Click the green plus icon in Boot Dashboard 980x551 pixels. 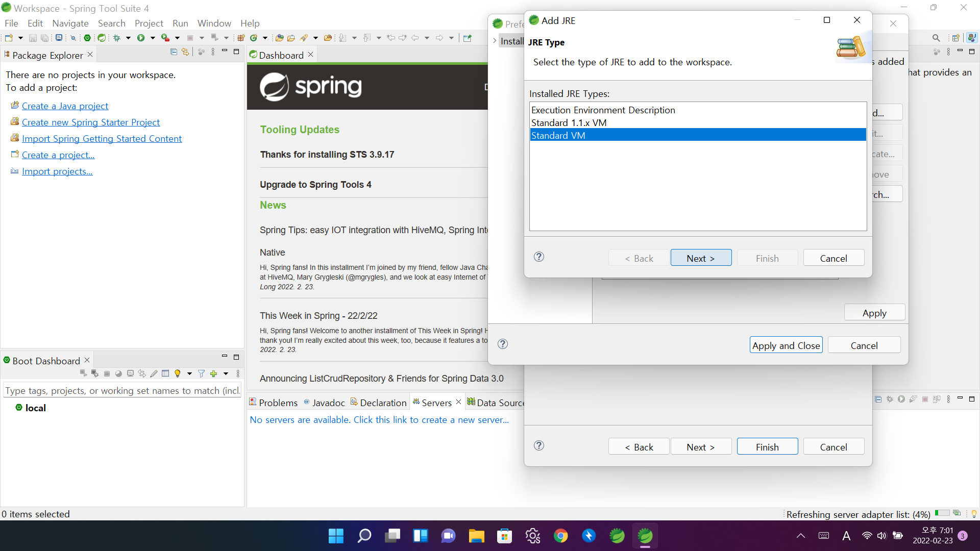[x=213, y=373]
